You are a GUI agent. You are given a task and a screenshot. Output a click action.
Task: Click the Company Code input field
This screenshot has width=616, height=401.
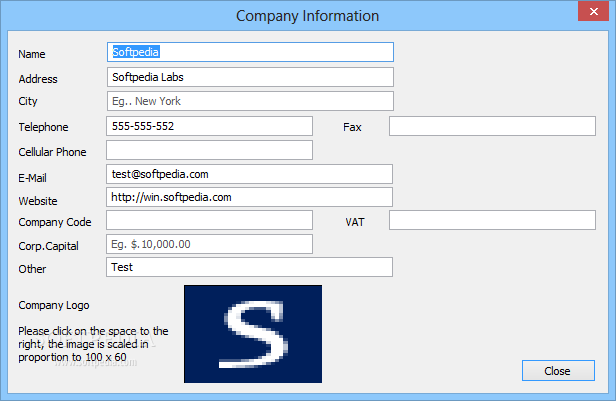[x=209, y=220]
